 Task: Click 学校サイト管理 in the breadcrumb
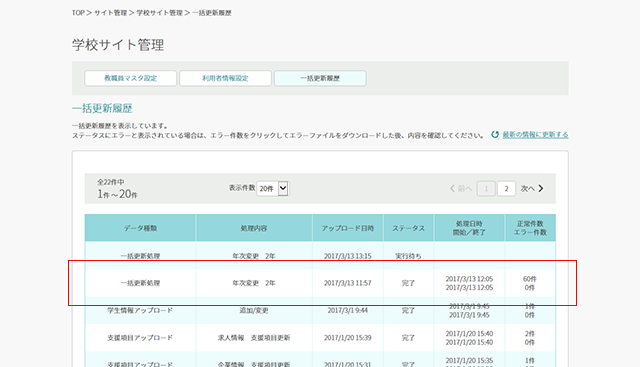tap(159, 13)
